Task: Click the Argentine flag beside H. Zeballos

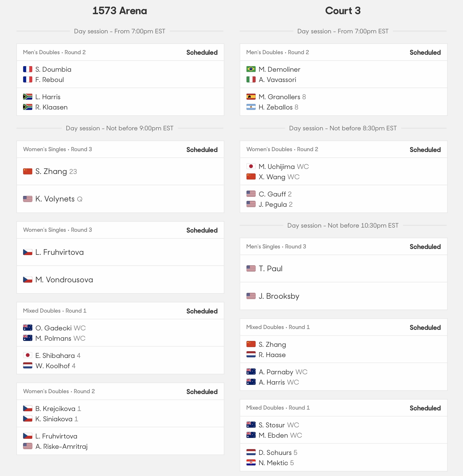Action: pos(251,107)
